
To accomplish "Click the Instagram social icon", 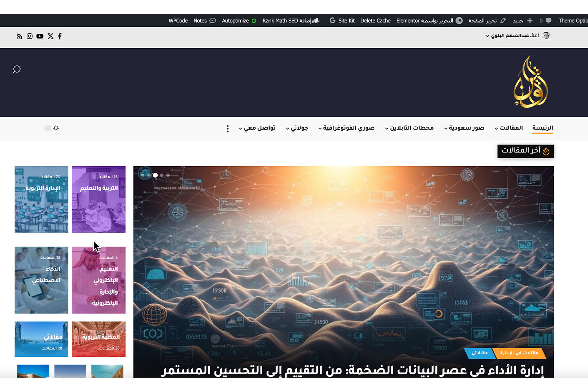I will (x=29, y=36).
